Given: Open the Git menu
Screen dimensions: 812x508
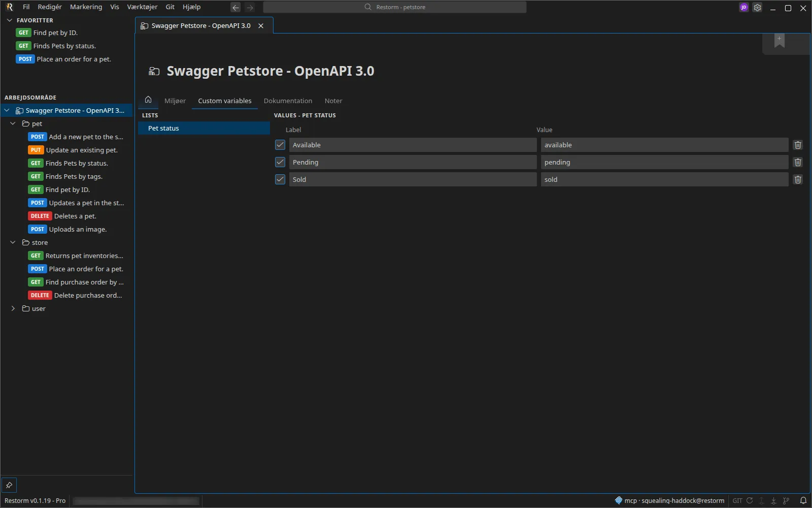Looking at the screenshot, I should coord(170,7).
